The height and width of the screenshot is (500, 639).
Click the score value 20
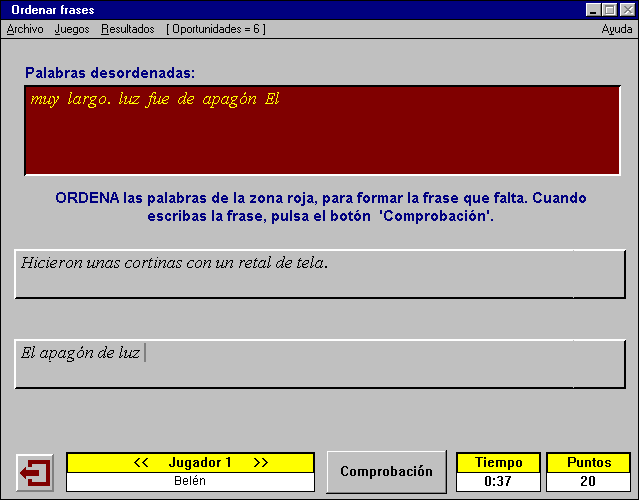tap(588, 481)
